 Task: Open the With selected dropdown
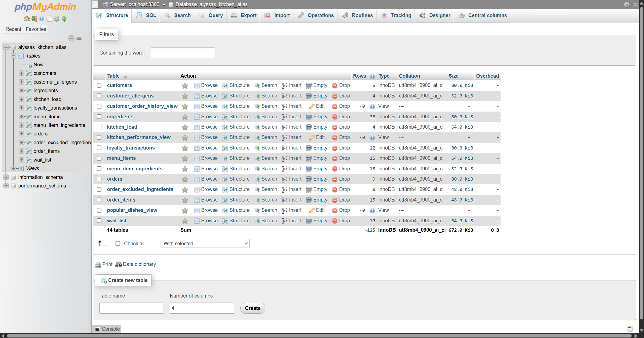205,244
